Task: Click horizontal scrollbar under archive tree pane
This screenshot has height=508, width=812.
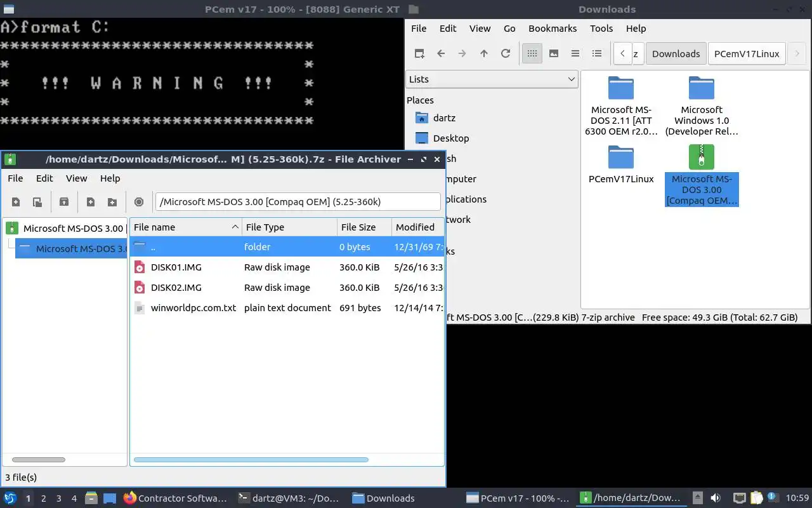Action: 39,460
